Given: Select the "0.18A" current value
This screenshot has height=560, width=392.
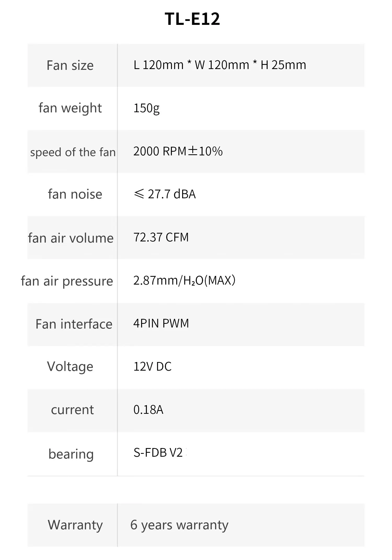Looking at the screenshot, I should 148,410.
